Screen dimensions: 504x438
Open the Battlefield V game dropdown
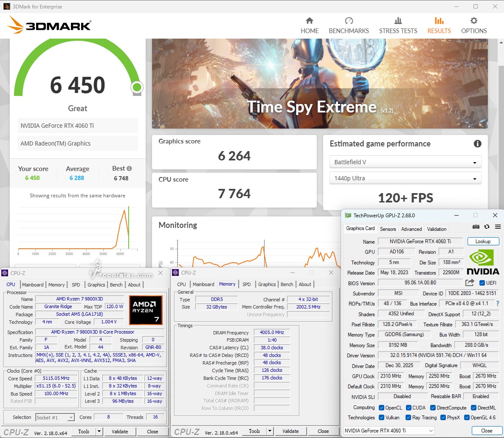[405, 162]
